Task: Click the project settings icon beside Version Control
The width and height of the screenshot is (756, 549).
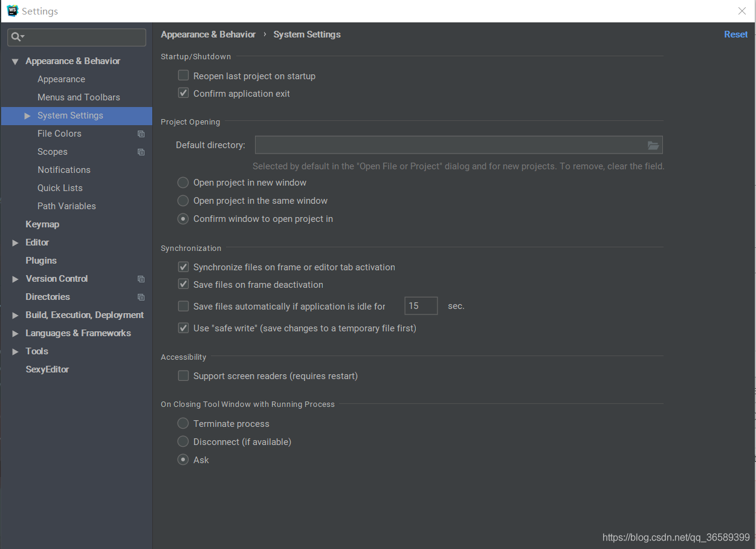Action: pyautogui.click(x=141, y=279)
